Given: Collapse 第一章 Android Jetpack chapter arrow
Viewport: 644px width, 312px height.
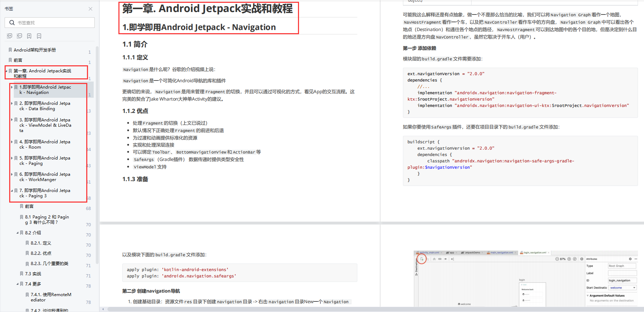Looking at the screenshot, I should pyautogui.click(x=6, y=71).
